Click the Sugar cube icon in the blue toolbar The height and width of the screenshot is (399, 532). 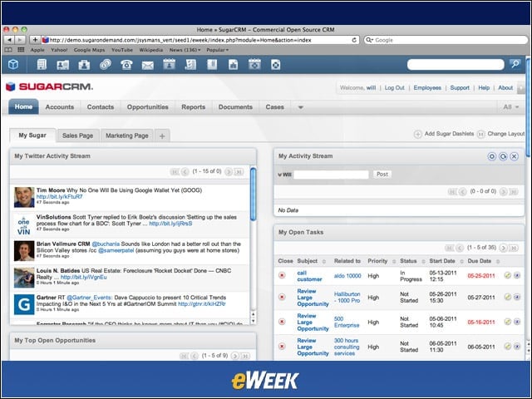pyautogui.click(x=13, y=65)
